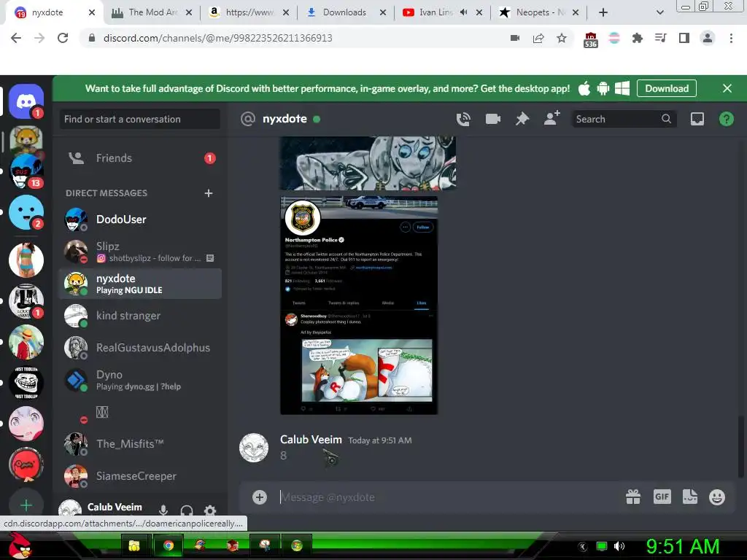
Task: Deafen with the headphones icon
Action: tap(187, 510)
